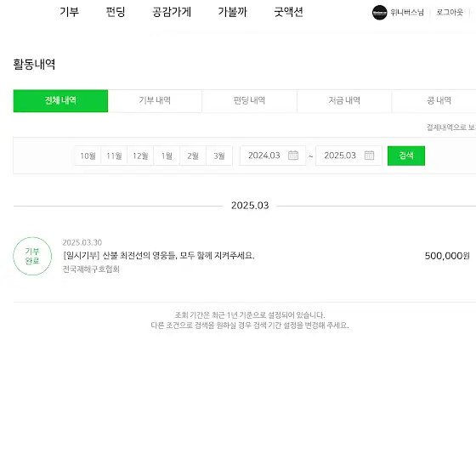Switch to the 저금 내역 tab

pos(344,101)
